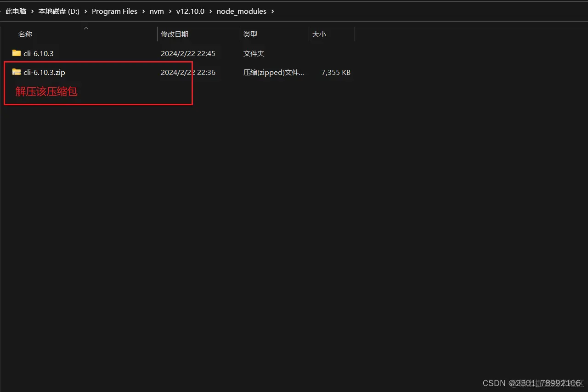Sort files by 修改日期 column
This screenshot has width=588, height=392.
(x=175, y=34)
